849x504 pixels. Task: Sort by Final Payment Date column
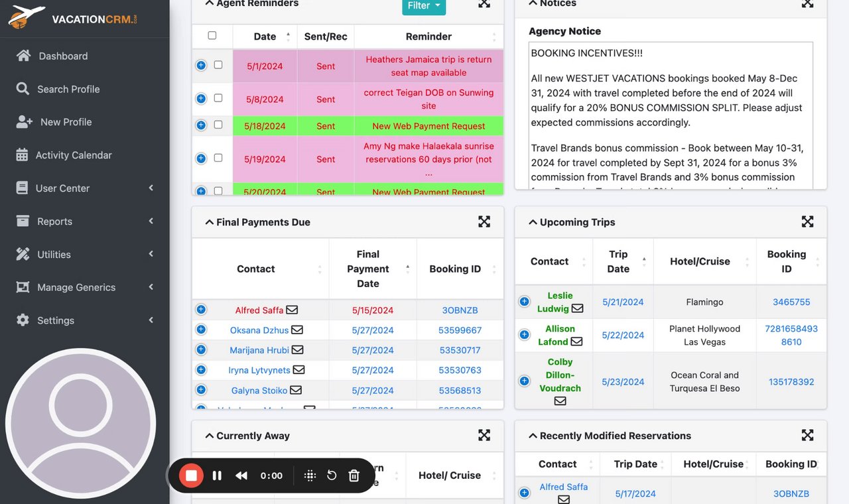coord(373,269)
